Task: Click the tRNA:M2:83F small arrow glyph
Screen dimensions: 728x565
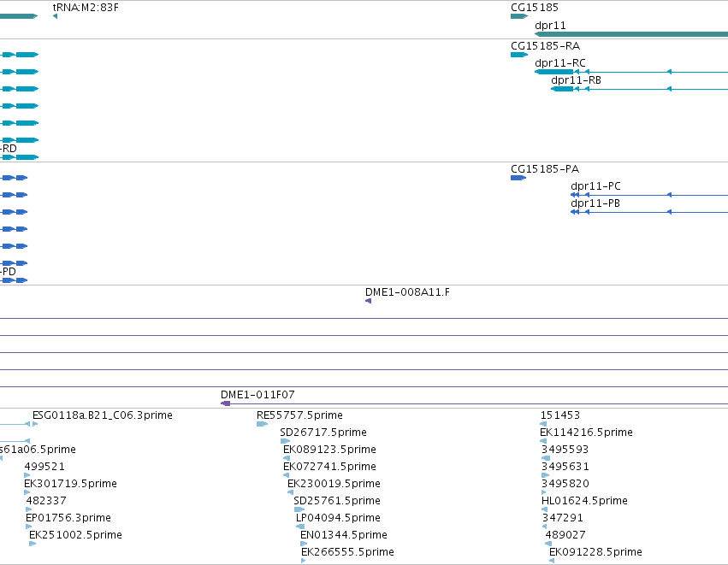Action: (x=55, y=16)
